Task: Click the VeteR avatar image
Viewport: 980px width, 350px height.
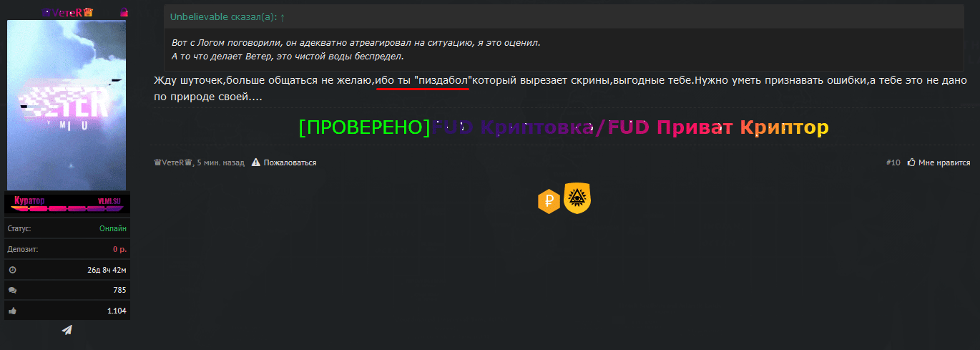Action: pyautogui.click(x=67, y=106)
